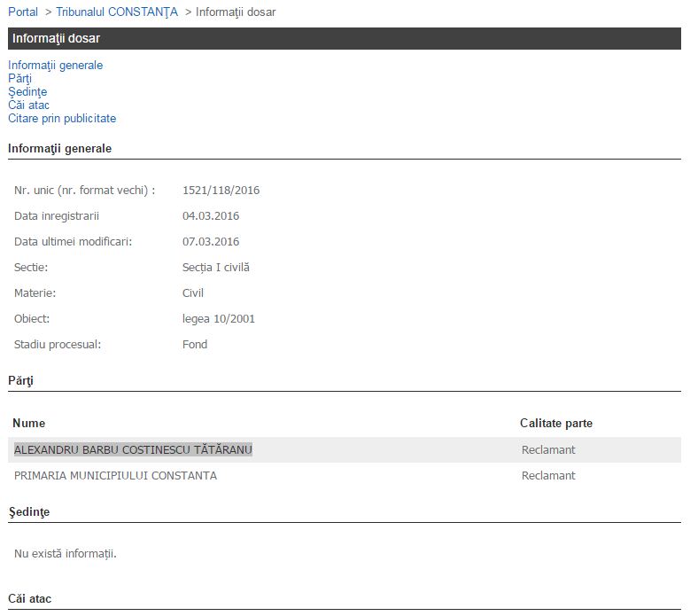This screenshot has width=698, height=616.
Task: Click the Fond procedural stage value
Action: pos(194,345)
